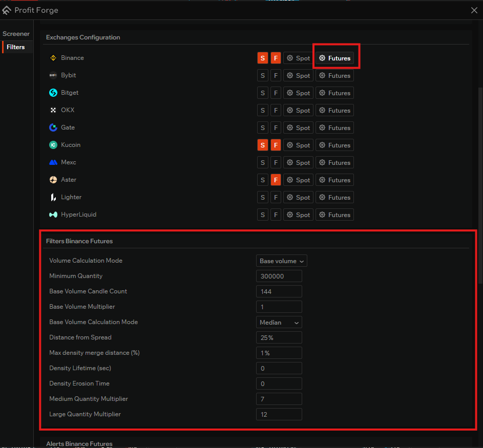The image size is (483, 448).
Task: Open Binance Futures settings
Action: coord(334,58)
